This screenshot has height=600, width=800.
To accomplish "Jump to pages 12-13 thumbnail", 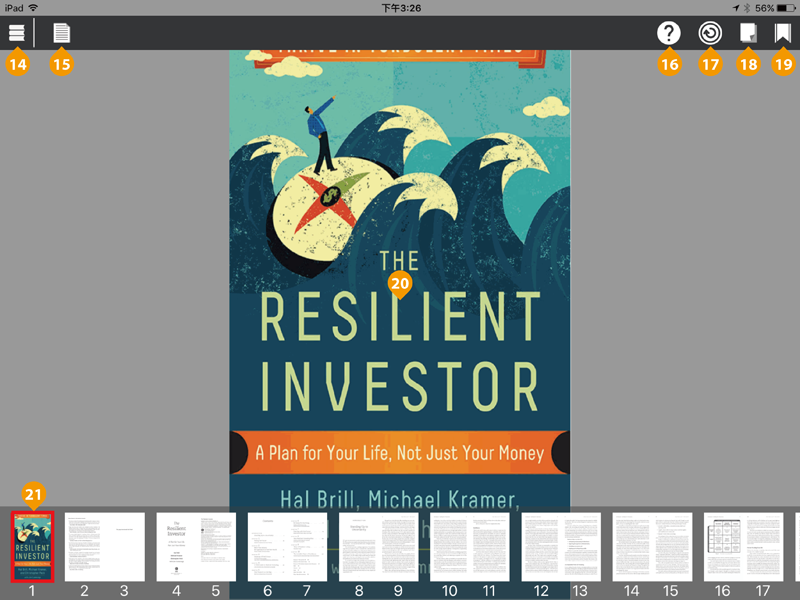I will click(561, 547).
